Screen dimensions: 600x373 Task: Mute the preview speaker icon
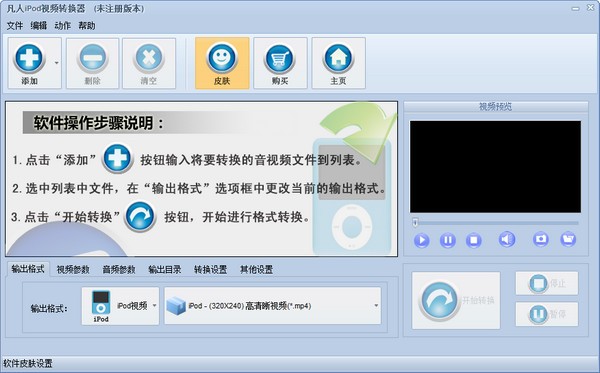(x=507, y=239)
